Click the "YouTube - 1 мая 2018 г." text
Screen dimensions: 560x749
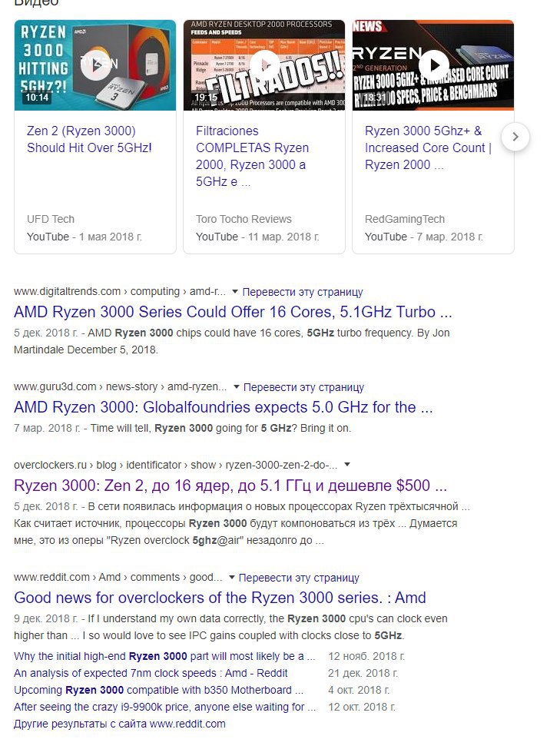click(x=84, y=237)
